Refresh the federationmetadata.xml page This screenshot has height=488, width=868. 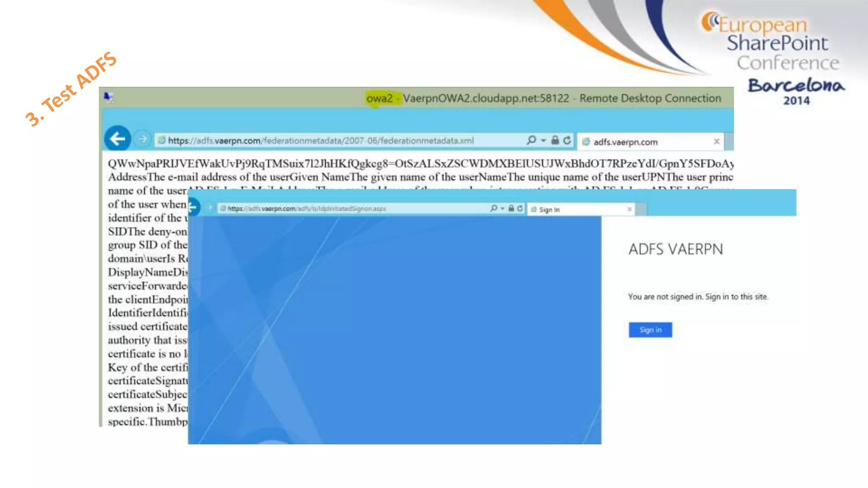pos(567,140)
